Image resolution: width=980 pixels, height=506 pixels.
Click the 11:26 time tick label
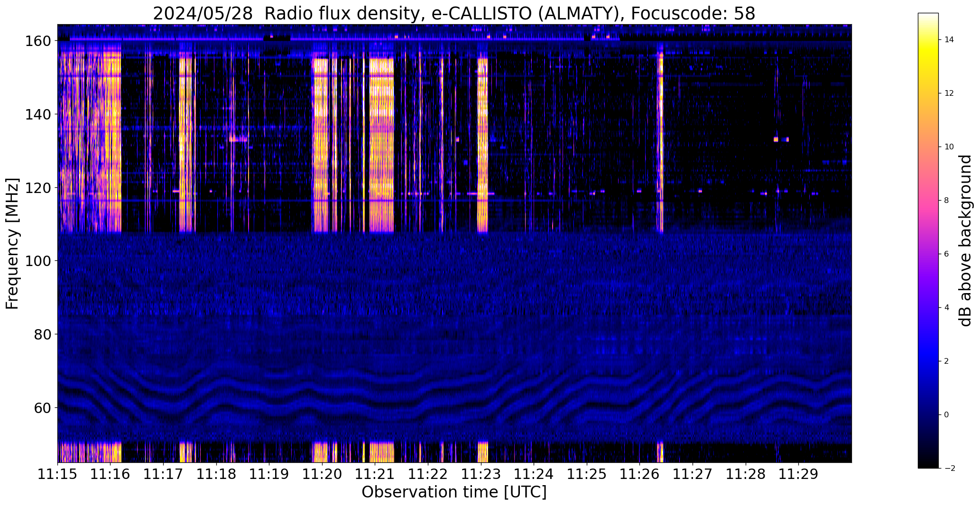coord(640,474)
